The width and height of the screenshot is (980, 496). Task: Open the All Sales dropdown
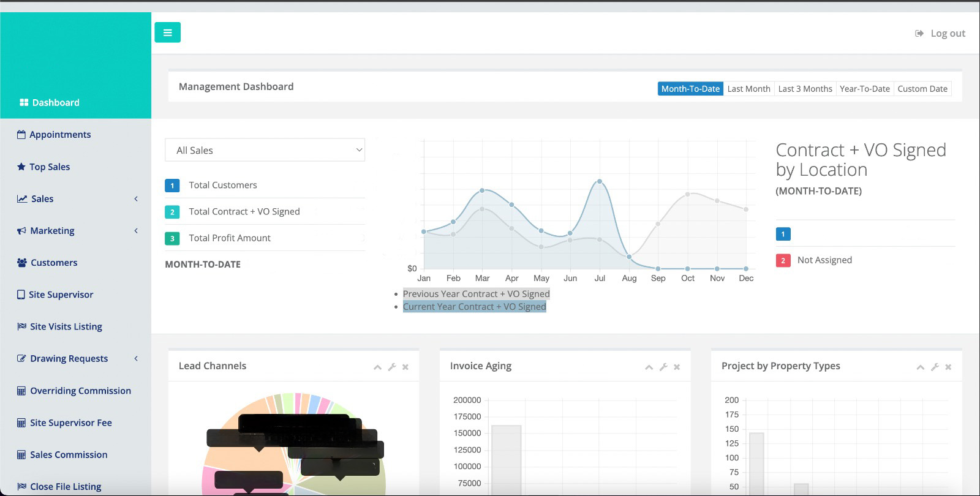(x=265, y=150)
